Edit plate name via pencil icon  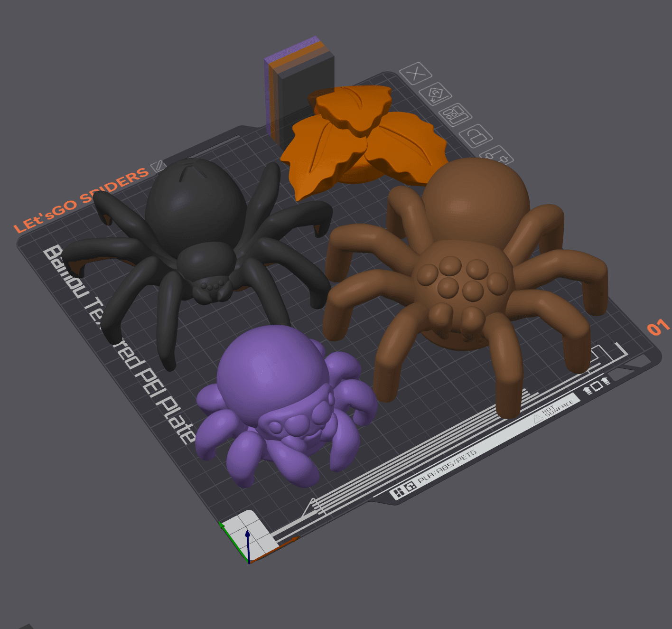pos(158,166)
